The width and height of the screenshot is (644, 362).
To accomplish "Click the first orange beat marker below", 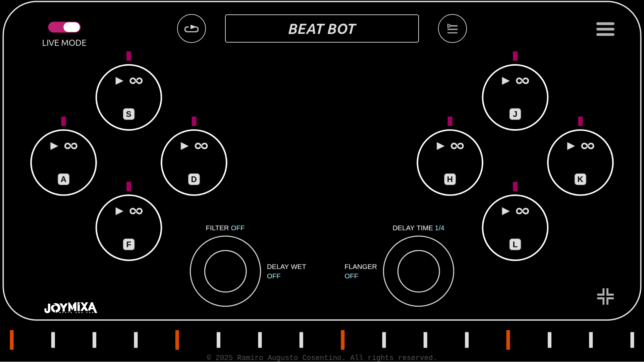I will [12, 340].
